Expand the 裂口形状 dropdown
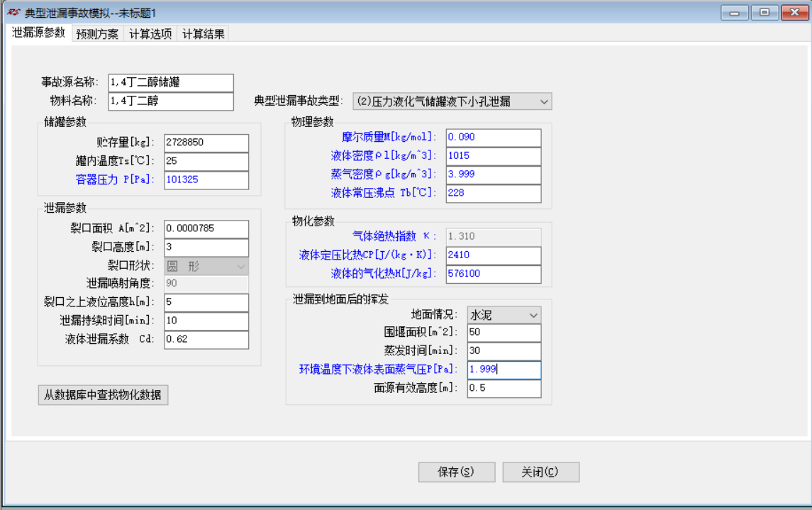812x510 pixels. (x=206, y=266)
